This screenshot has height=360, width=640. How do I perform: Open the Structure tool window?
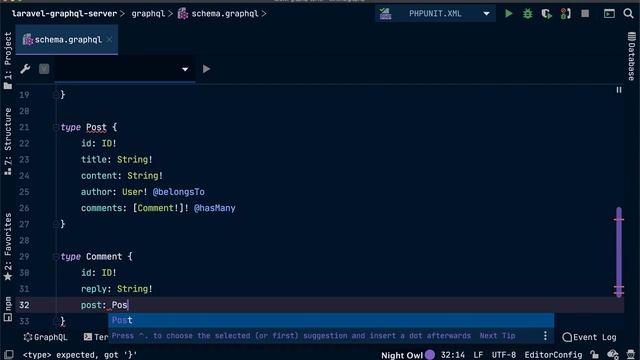click(x=8, y=141)
